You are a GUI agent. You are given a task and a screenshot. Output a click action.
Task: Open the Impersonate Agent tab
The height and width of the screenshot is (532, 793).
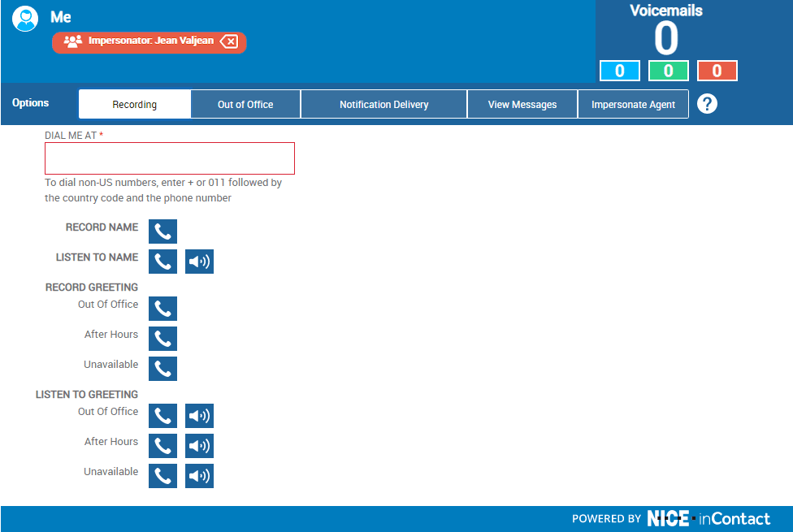(x=633, y=104)
